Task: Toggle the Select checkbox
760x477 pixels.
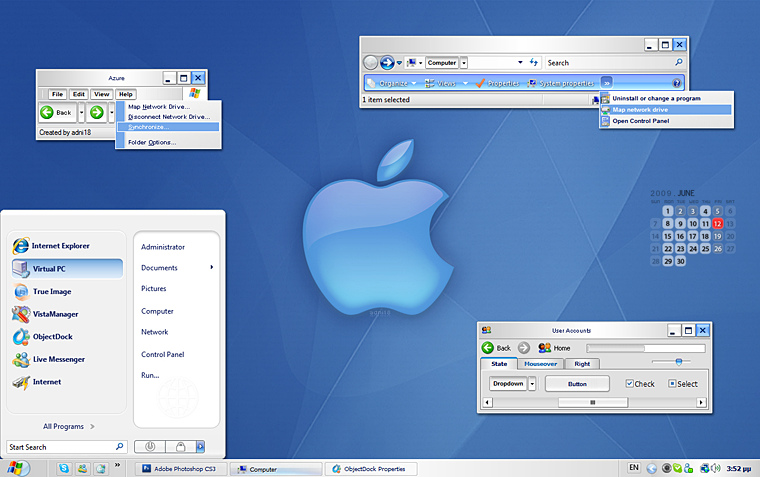Action: click(672, 384)
